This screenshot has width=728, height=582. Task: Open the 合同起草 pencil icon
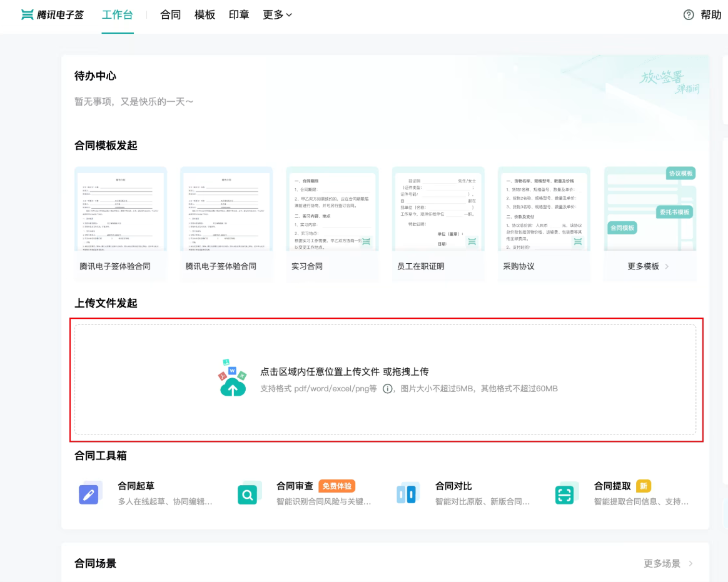coord(89,494)
